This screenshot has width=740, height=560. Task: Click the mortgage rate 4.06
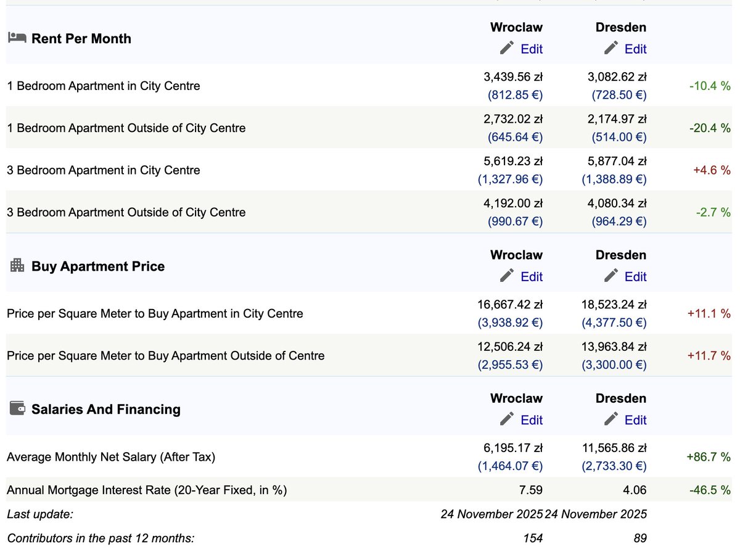tap(635, 490)
